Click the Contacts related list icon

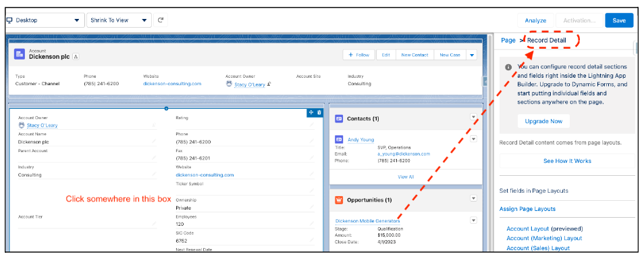339,118
